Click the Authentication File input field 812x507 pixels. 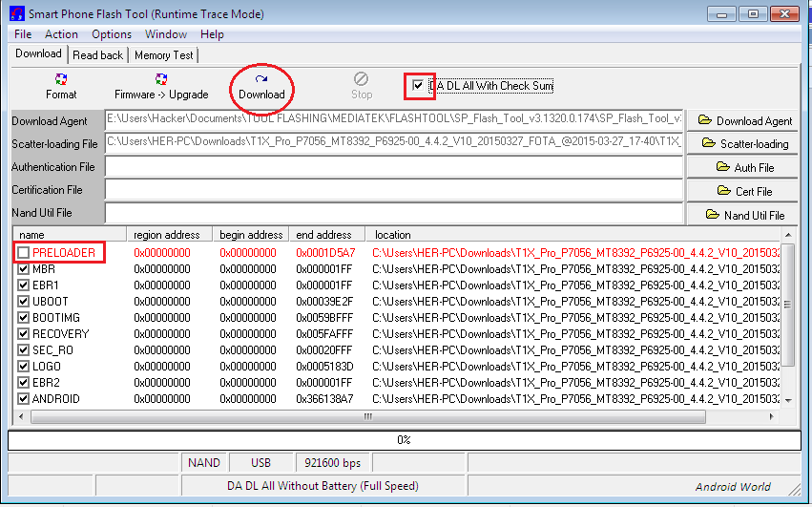point(393,167)
